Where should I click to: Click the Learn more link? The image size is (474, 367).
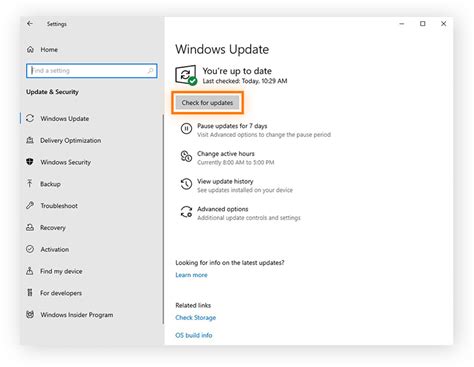(191, 275)
